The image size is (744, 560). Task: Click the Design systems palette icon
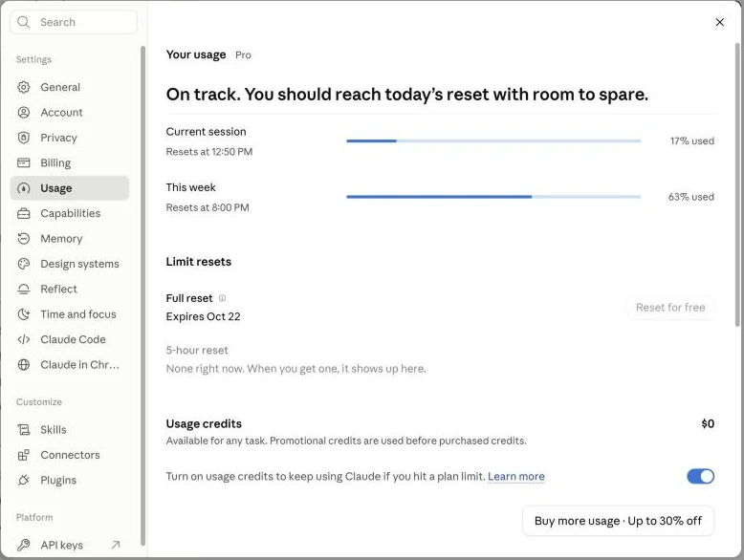point(24,264)
